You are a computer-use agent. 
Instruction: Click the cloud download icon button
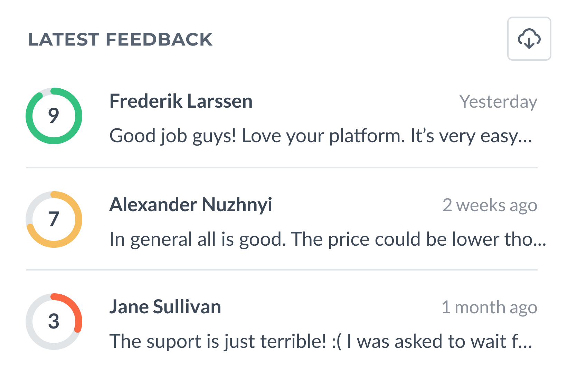pyautogui.click(x=529, y=39)
